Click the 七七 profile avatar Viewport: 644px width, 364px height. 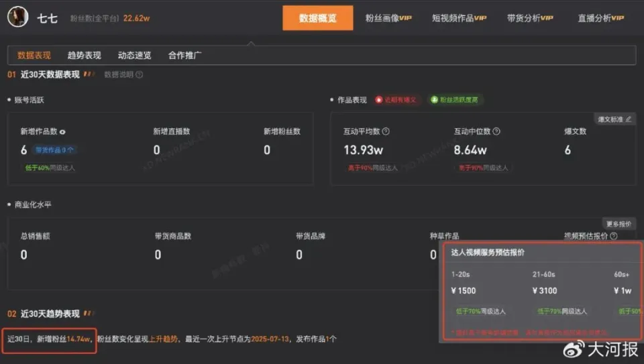17,17
